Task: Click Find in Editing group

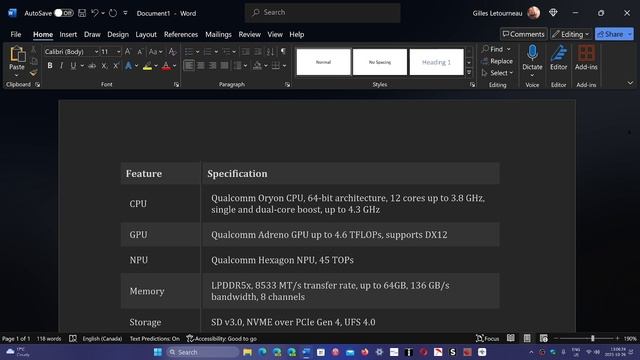Action: 492,49
